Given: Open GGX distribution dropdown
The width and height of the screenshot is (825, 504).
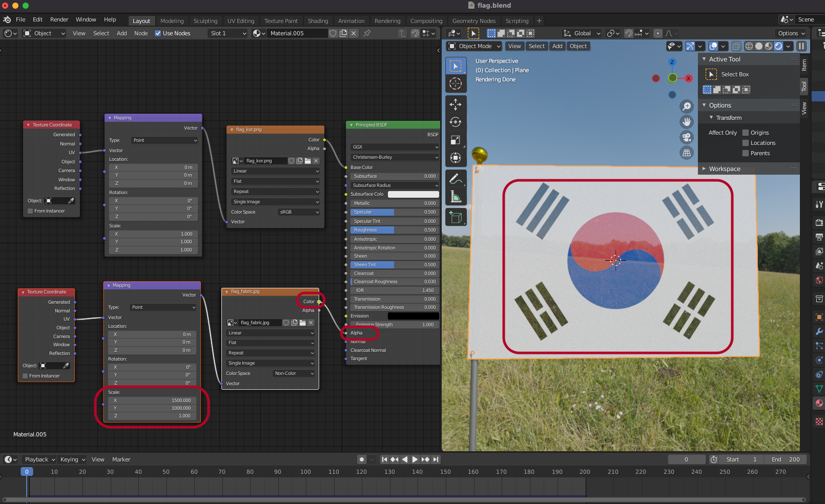Looking at the screenshot, I should [x=395, y=147].
